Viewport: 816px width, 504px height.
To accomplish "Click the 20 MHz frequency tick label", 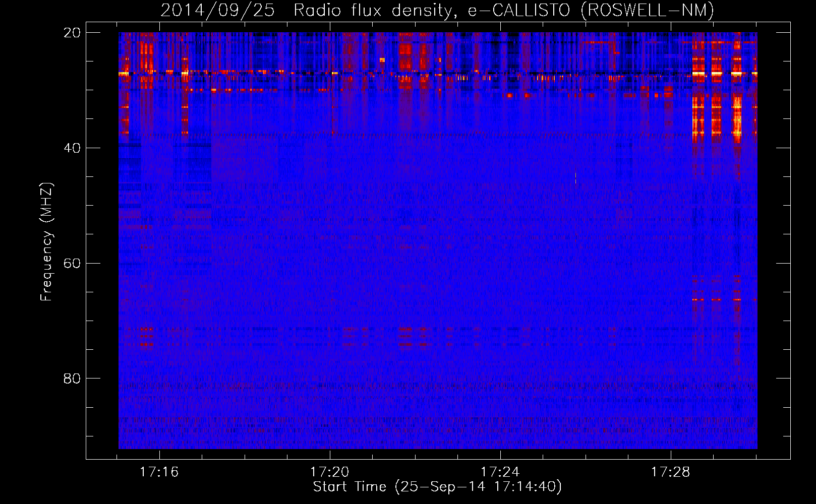I will 72,33.
